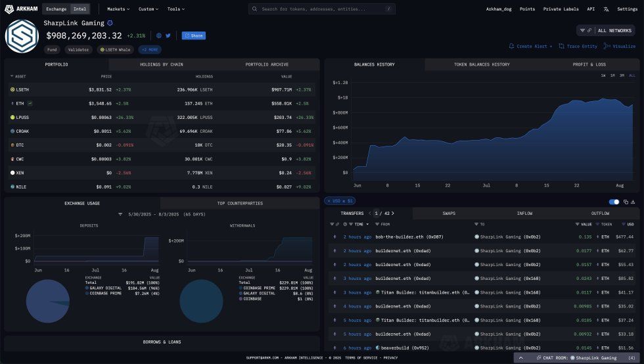The height and width of the screenshot is (364, 644).
Task: Click the verified badge beside SharpLink Gaming
Action: (110, 23)
